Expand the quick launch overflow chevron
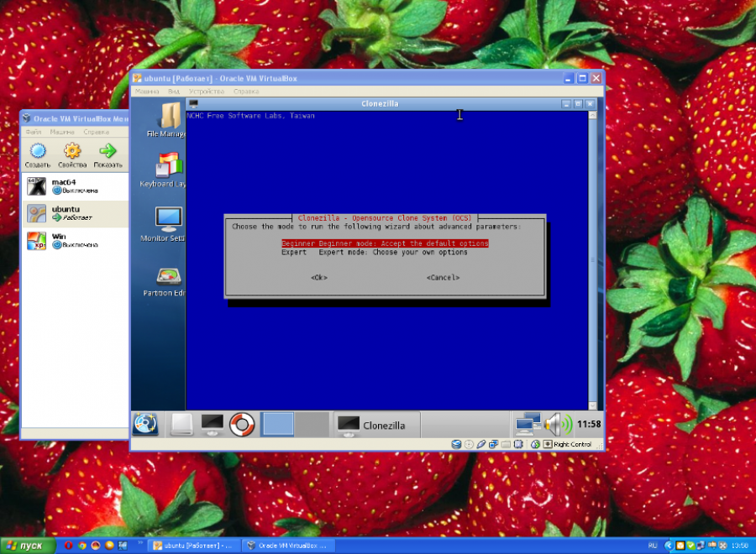The image size is (756, 554). pyautogui.click(x=140, y=543)
